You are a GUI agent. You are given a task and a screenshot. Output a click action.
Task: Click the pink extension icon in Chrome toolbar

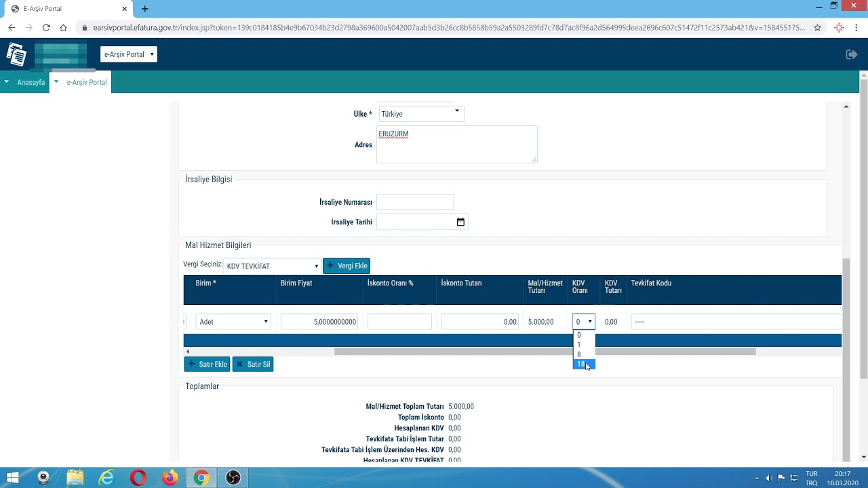(x=839, y=28)
